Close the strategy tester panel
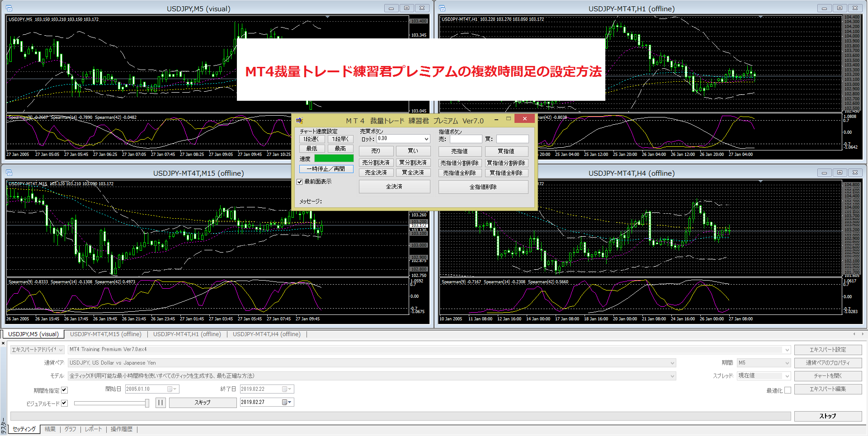The image size is (868, 436). pyautogui.click(x=3, y=343)
